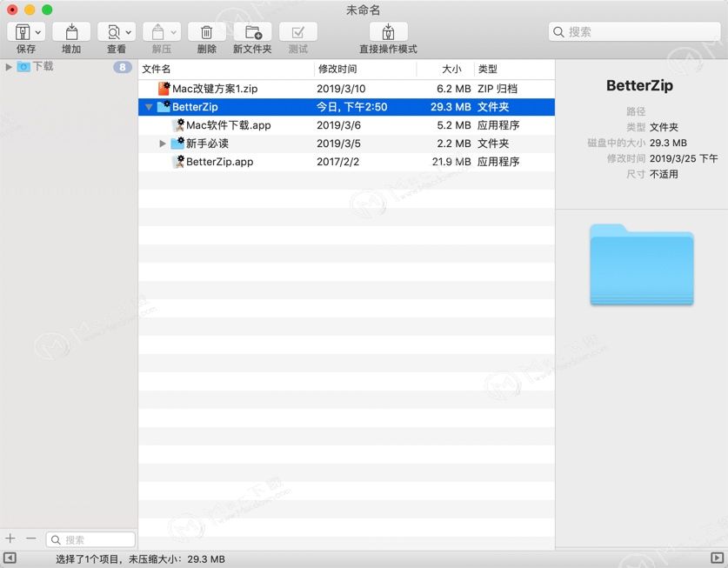Select the file name BetterZip.app

tap(219, 162)
